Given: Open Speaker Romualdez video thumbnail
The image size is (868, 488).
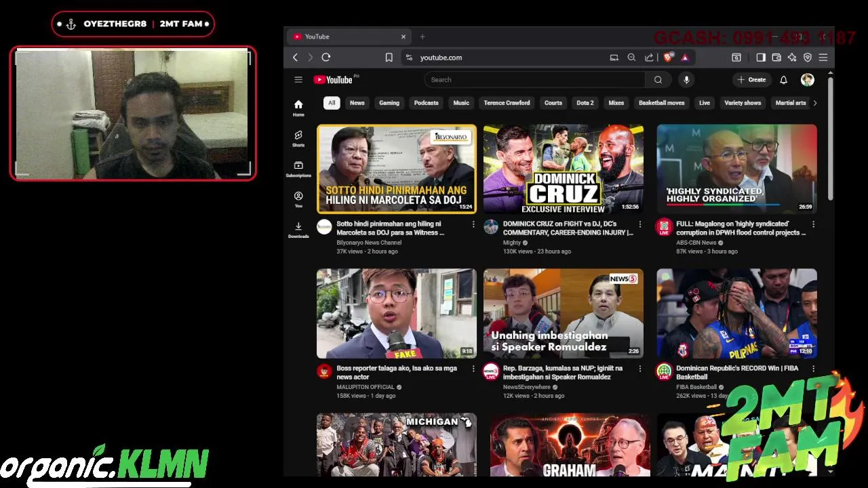Looking at the screenshot, I should tap(564, 313).
